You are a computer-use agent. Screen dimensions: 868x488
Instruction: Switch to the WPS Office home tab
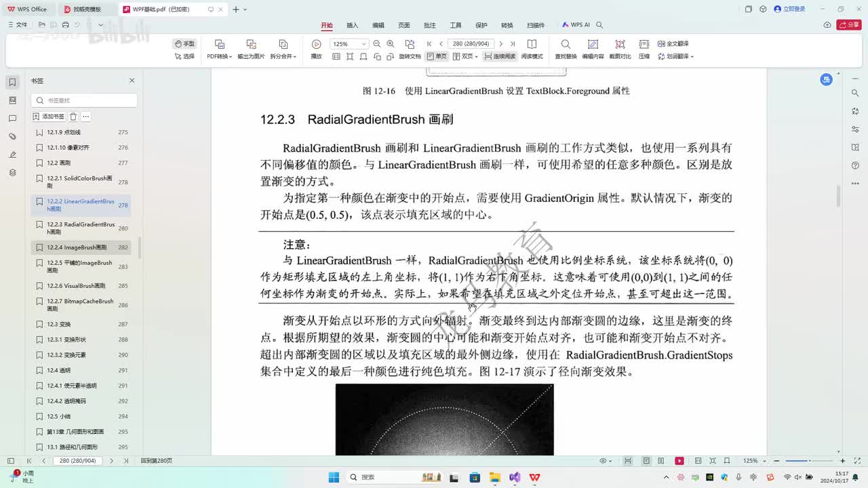(x=28, y=9)
